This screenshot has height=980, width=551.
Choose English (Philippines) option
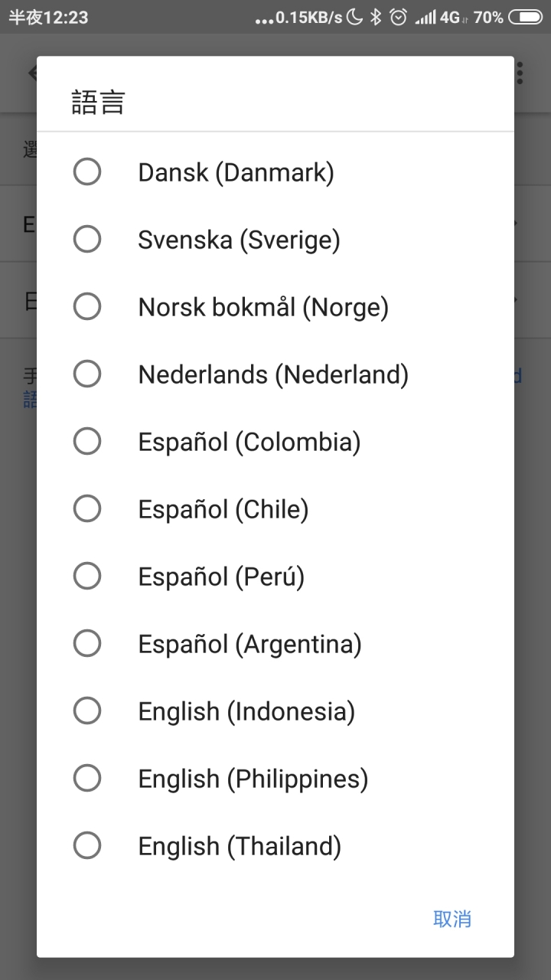click(275, 779)
